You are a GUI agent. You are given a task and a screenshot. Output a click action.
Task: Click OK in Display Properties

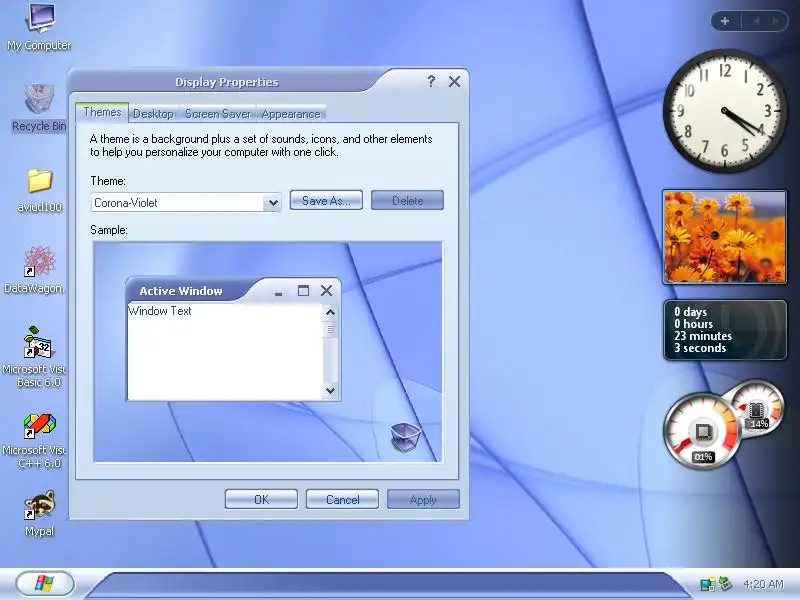[261, 499]
